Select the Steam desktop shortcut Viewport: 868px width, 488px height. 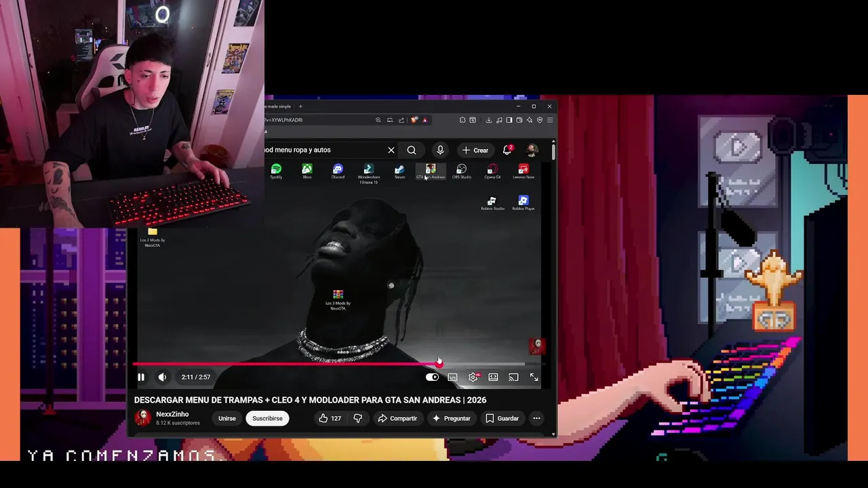[x=399, y=171]
